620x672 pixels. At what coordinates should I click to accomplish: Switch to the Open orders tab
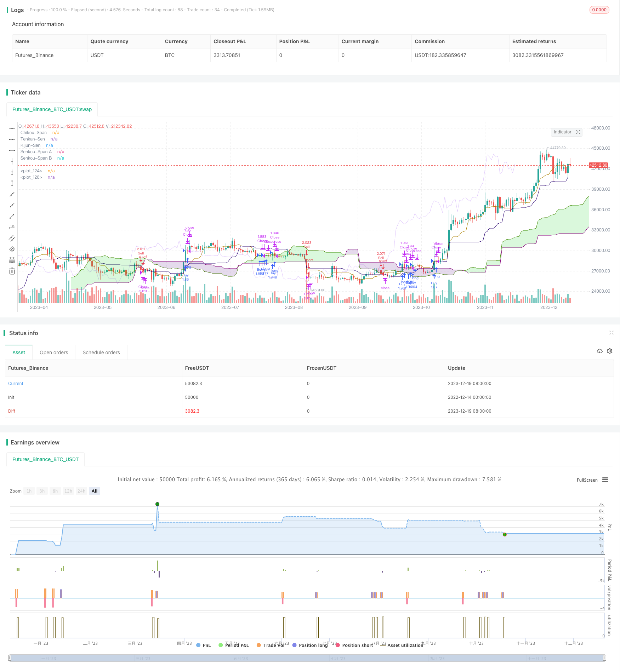[x=54, y=352]
